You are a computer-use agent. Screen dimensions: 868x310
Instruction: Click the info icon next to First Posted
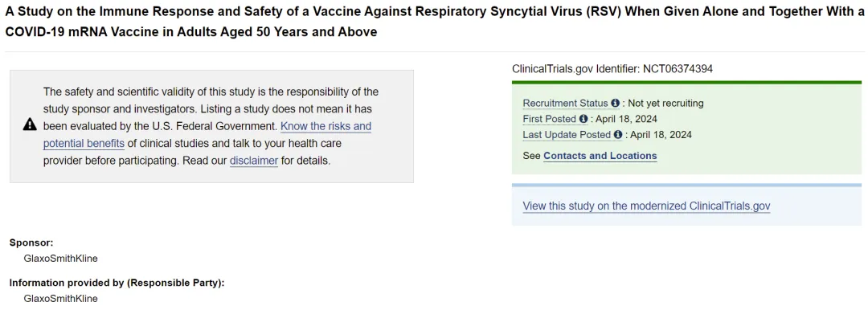click(x=583, y=119)
